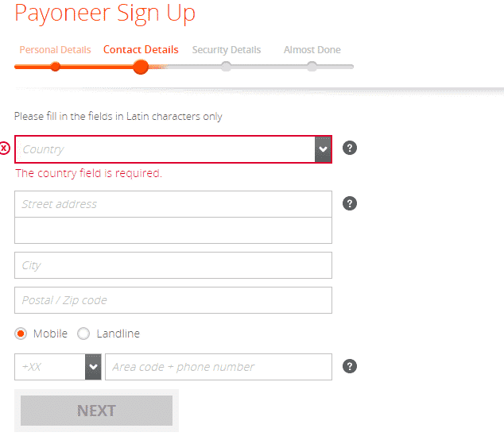Click the City input field

173,265
